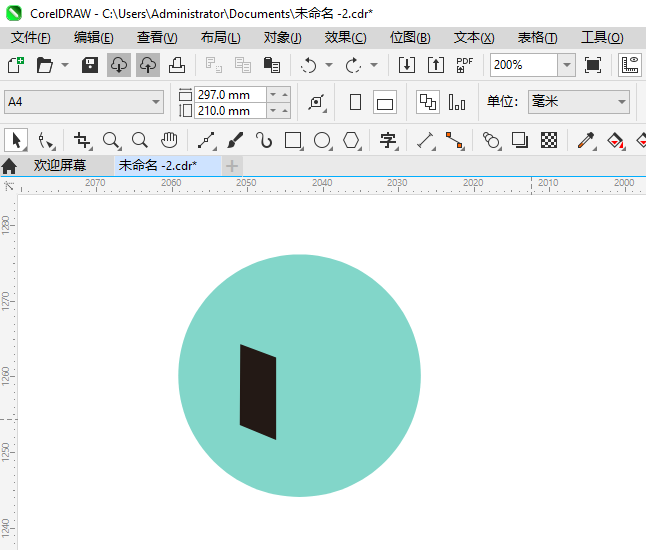Click the Import icon
Viewport: 646px width, 550px height.
[x=407, y=65]
